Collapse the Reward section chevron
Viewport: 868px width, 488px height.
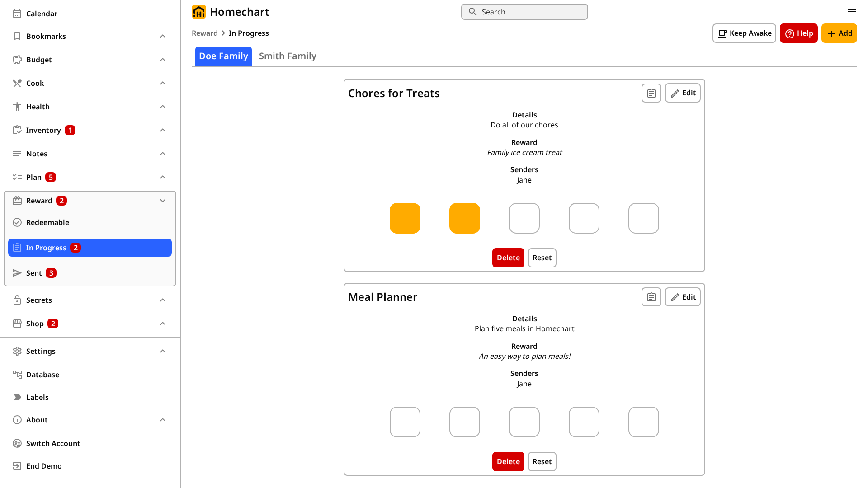point(163,201)
